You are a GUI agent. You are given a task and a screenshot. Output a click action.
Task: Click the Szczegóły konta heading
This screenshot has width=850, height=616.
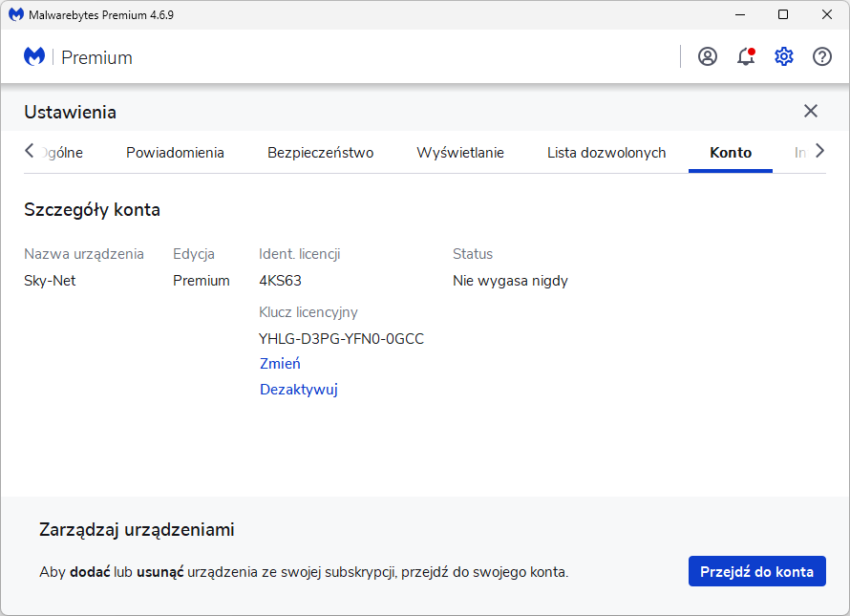tap(92, 210)
